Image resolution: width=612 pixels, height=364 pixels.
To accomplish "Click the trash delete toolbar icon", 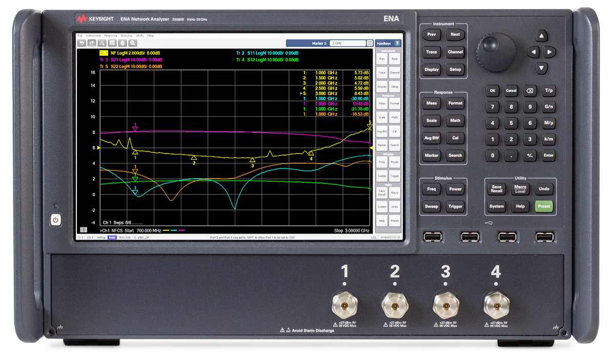I will 123,44.
